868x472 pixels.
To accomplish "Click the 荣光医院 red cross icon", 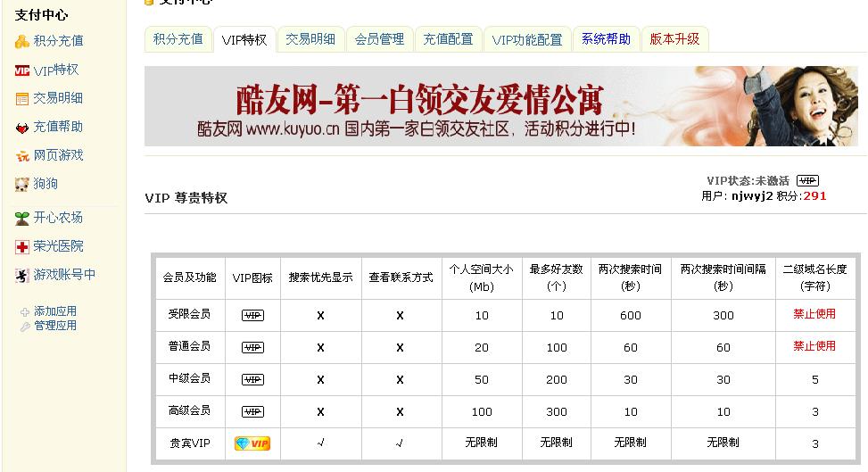I will (22, 247).
